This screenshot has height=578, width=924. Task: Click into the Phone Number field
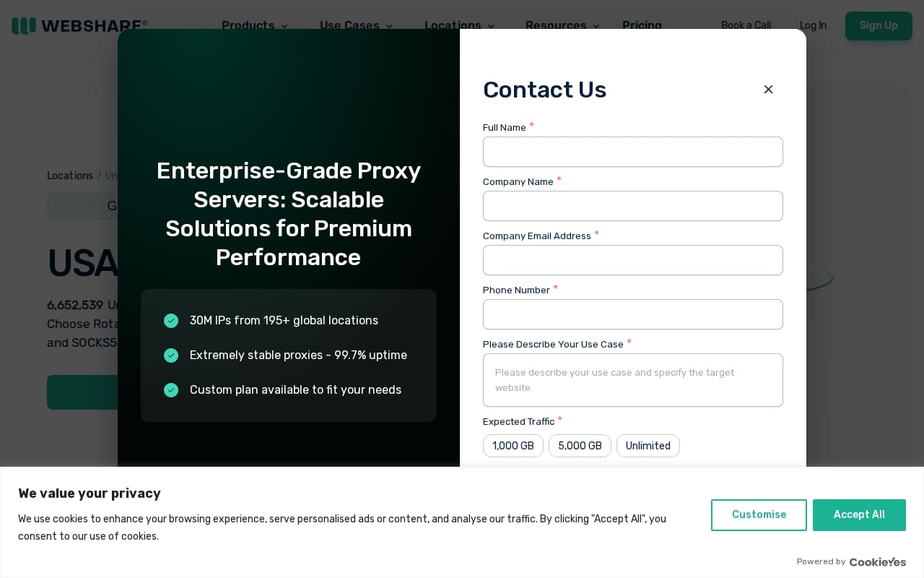pyautogui.click(x=633, y=314)
